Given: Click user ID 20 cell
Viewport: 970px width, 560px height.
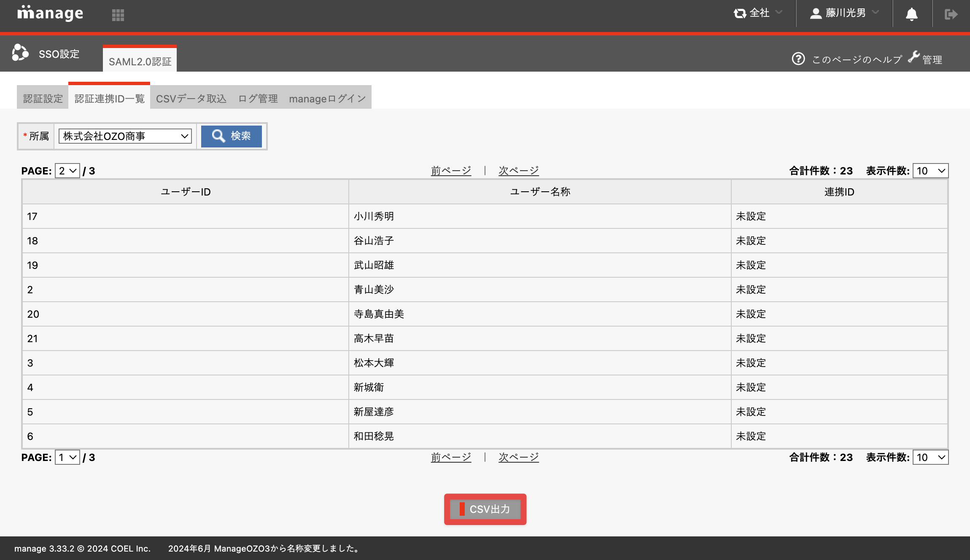Looking at the screenshot, I should pos(186,314).
